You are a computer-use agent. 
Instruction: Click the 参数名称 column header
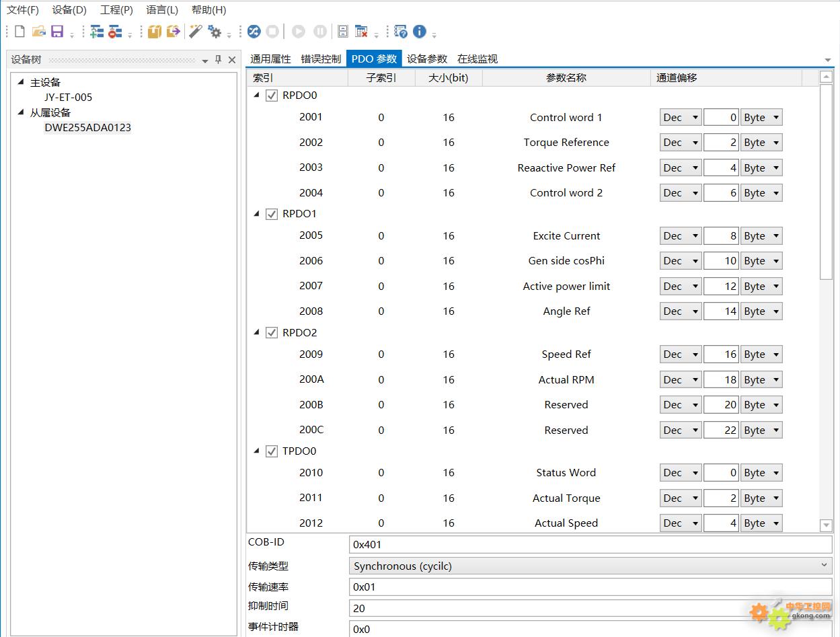(x=566, y=78)
